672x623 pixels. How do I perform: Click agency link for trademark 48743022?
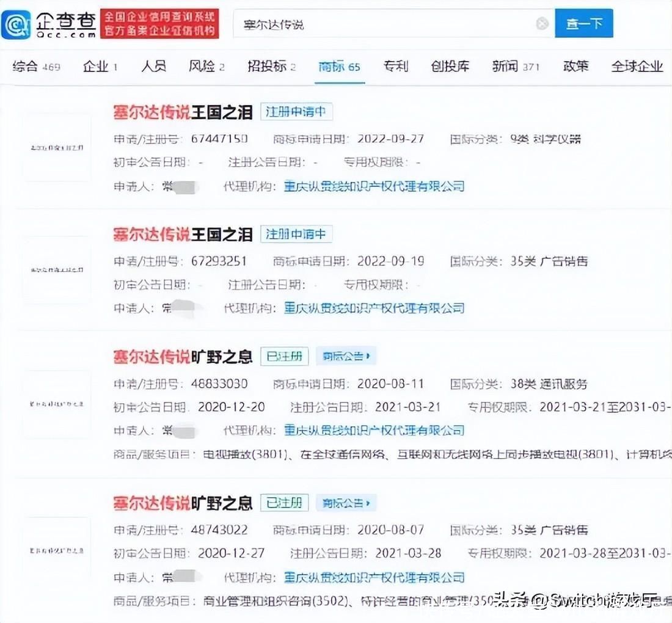374,577
